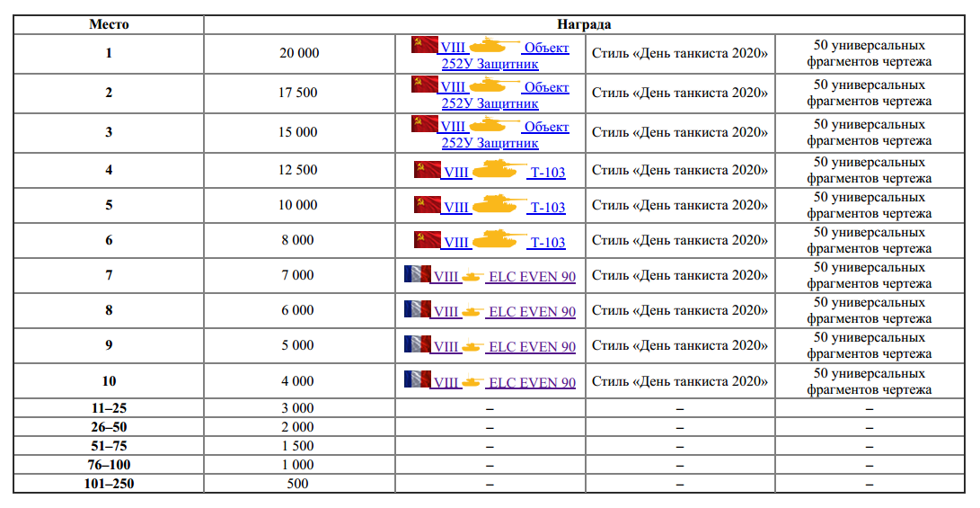Click Стиль «День танкиста 2020» in row 5
Screen dimensions: 980x508
click(x=680, y=205)
